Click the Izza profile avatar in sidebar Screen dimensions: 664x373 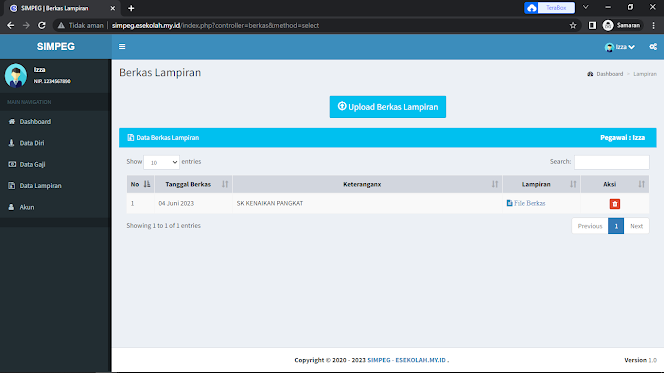(16, 75)
